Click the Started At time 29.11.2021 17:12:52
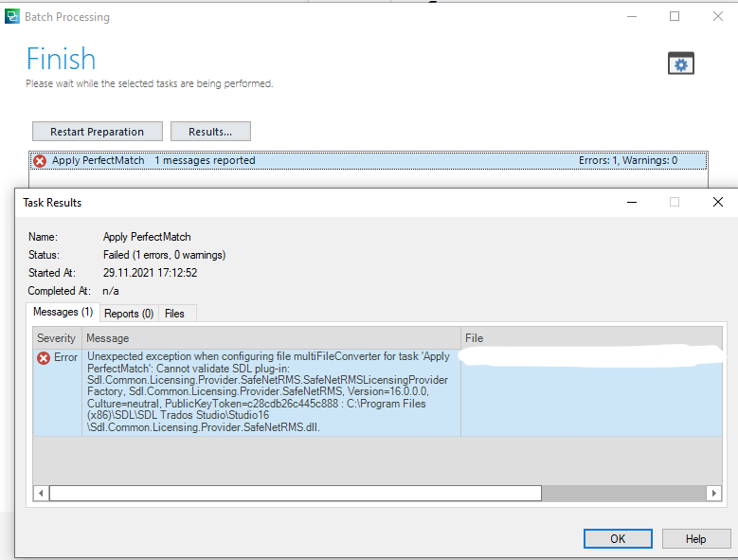 (x=150, y=273)
